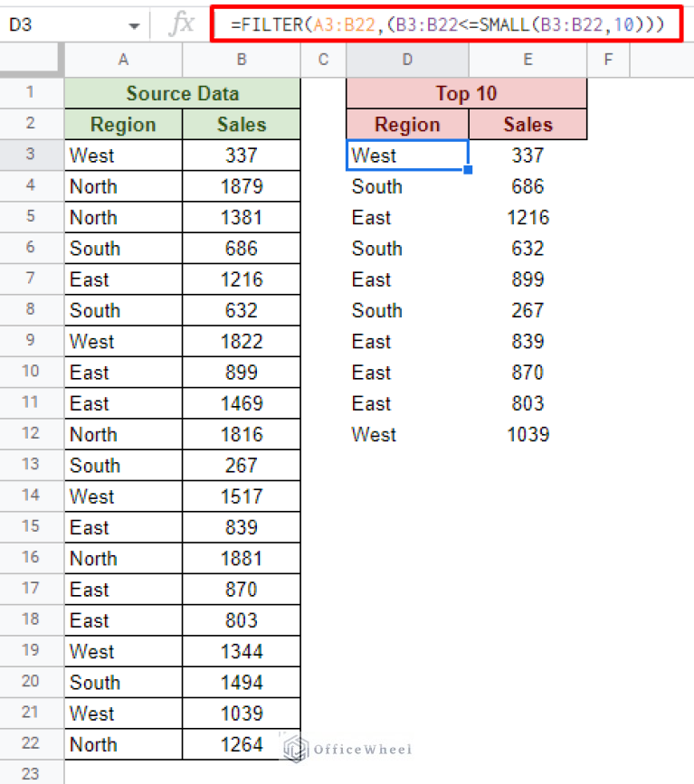Click the select-all corner box

coord(32,60)
